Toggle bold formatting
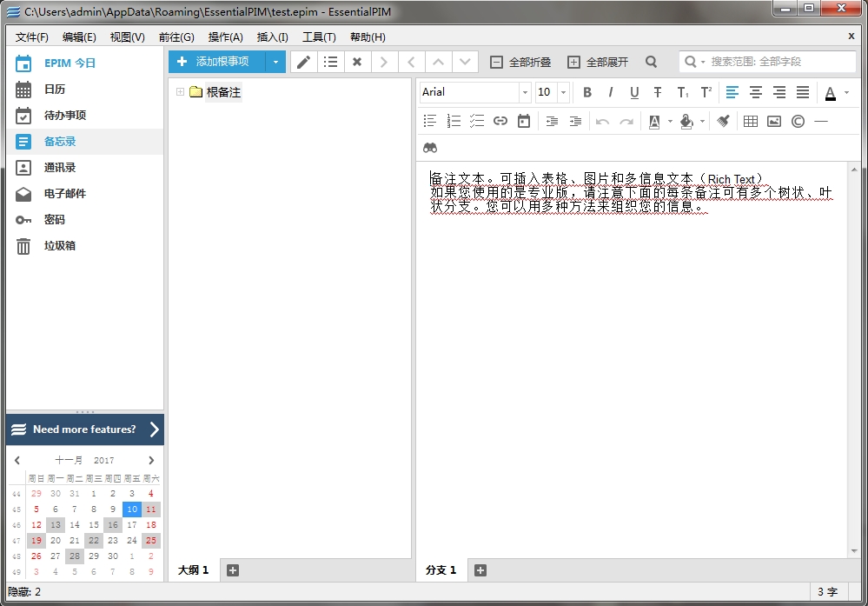868x606 pixels. point(587,92)
